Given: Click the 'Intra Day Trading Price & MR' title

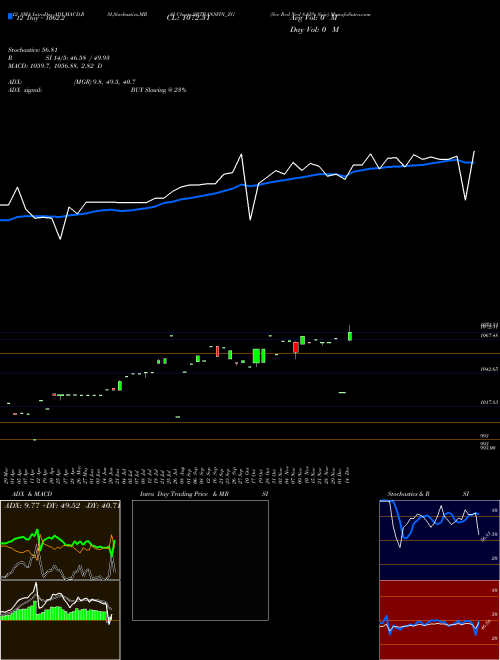Looking at the screenshot, I should pos(184,494).
